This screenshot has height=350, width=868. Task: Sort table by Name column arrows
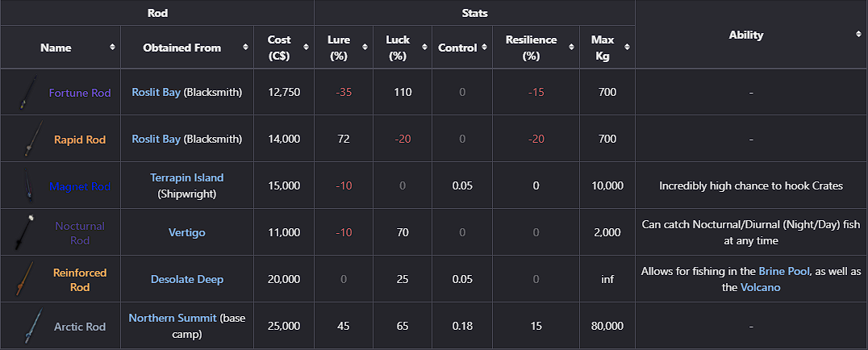113,48
